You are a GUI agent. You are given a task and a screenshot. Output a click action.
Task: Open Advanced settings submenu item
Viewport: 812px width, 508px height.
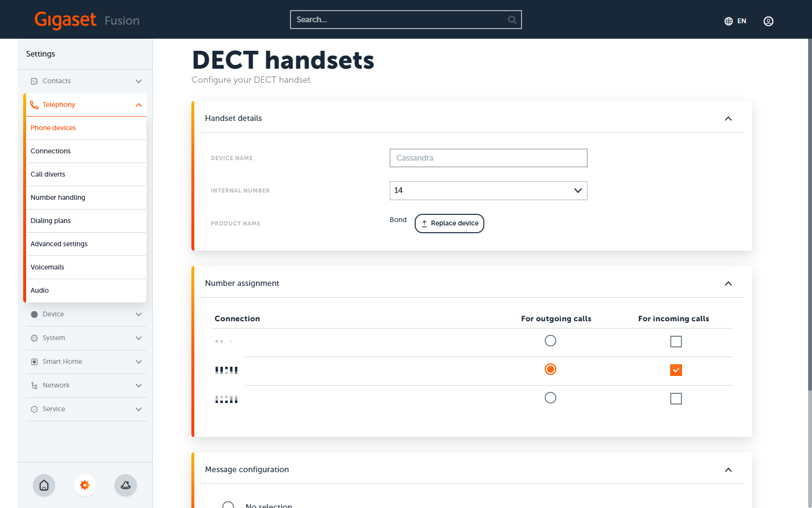[x=86, y=244]
